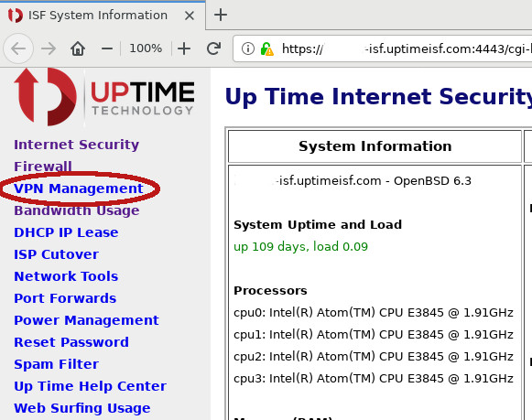Click the padlock warning security icon
The height and width of the screenshot is (420, 532).
coord(267,48)
